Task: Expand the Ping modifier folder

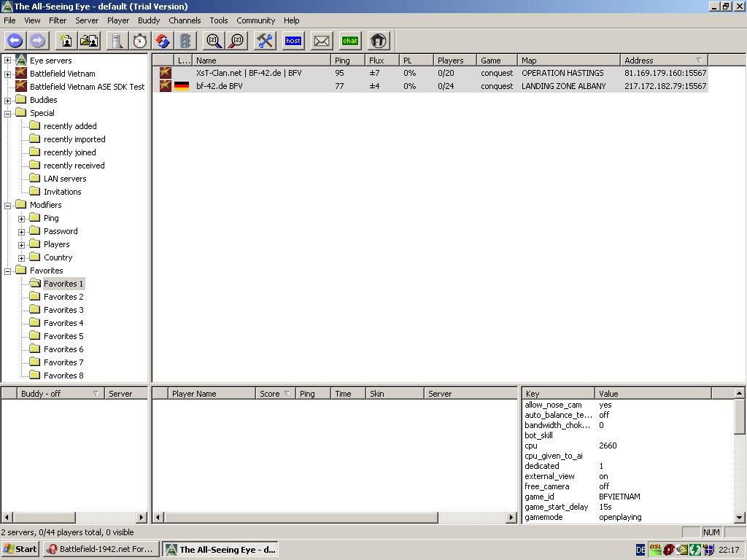Action: click(21, 219)
